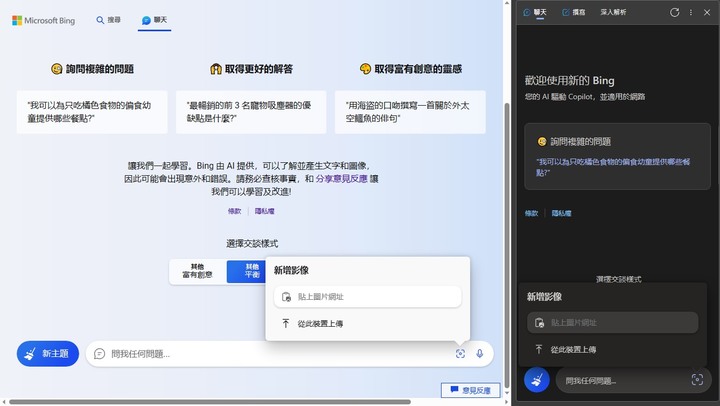Open 隱私權 link in main page
Image resolution: width=720 pixels, height=406 pixels.
[264, 211]
